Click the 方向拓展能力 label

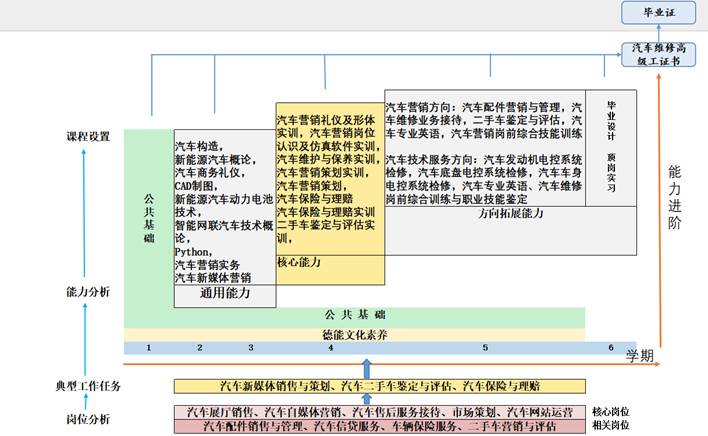point(510,214)
